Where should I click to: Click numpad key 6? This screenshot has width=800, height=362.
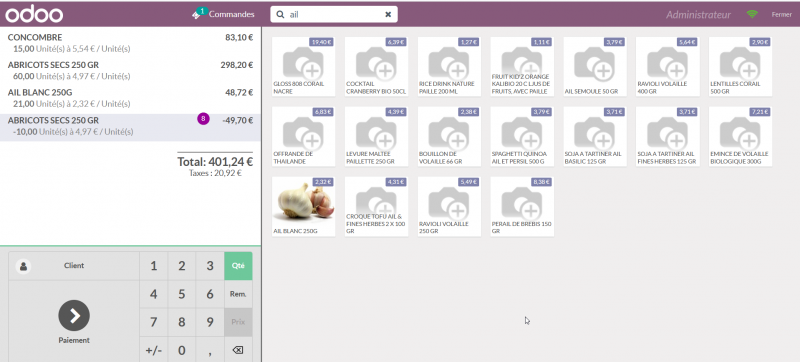click(210, 294)
